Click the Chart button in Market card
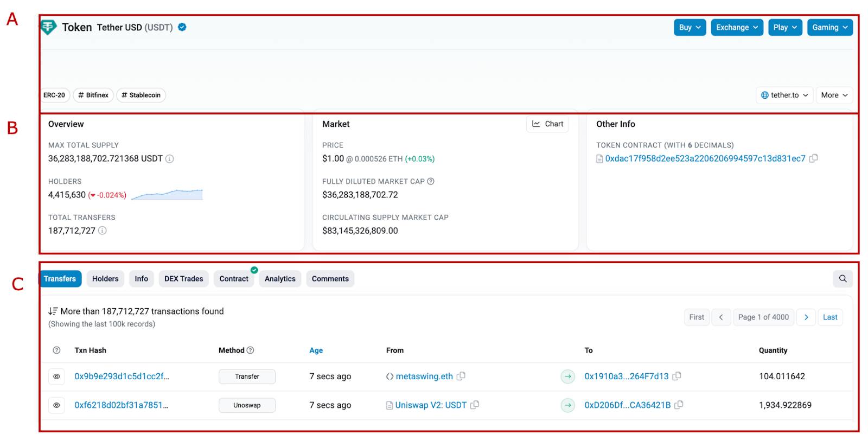 [x=547, y=124]
